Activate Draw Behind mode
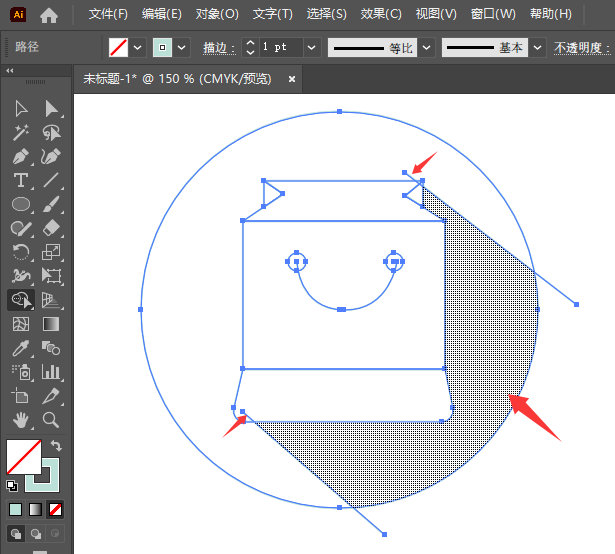Viewport: 615px width, 554px height. [36, 534]
